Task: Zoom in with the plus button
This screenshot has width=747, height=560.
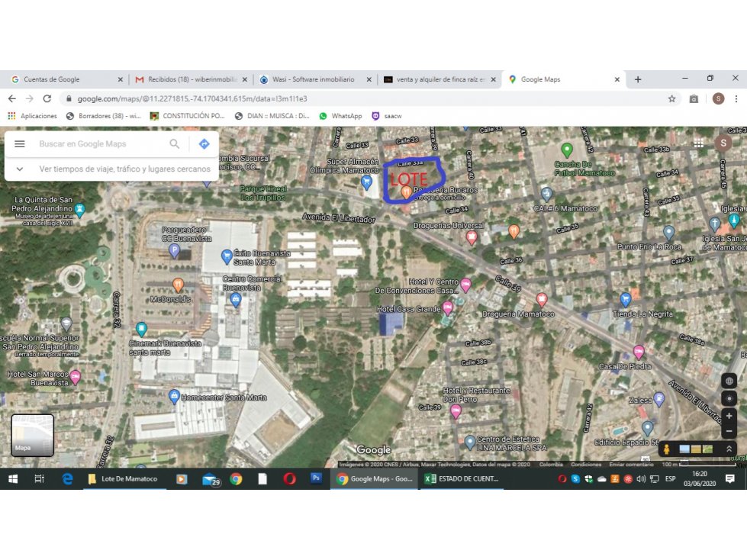Action: click(x=729, y=417)
